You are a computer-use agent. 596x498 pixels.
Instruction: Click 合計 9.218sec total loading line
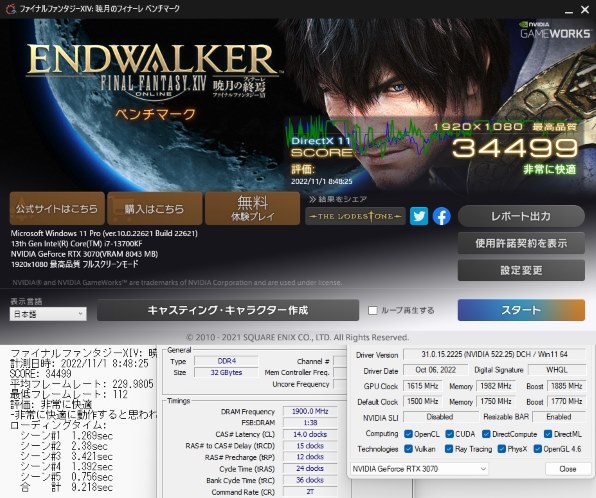coord(67,487)
